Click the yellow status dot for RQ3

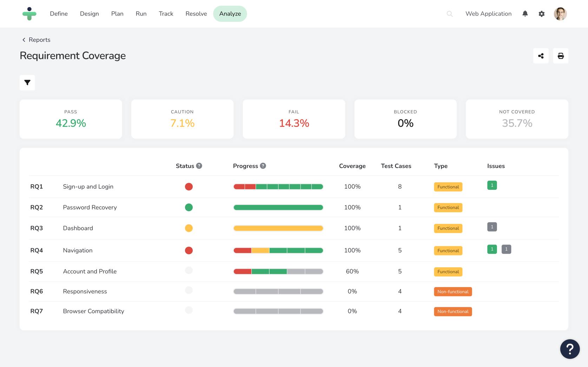(189, 228)
